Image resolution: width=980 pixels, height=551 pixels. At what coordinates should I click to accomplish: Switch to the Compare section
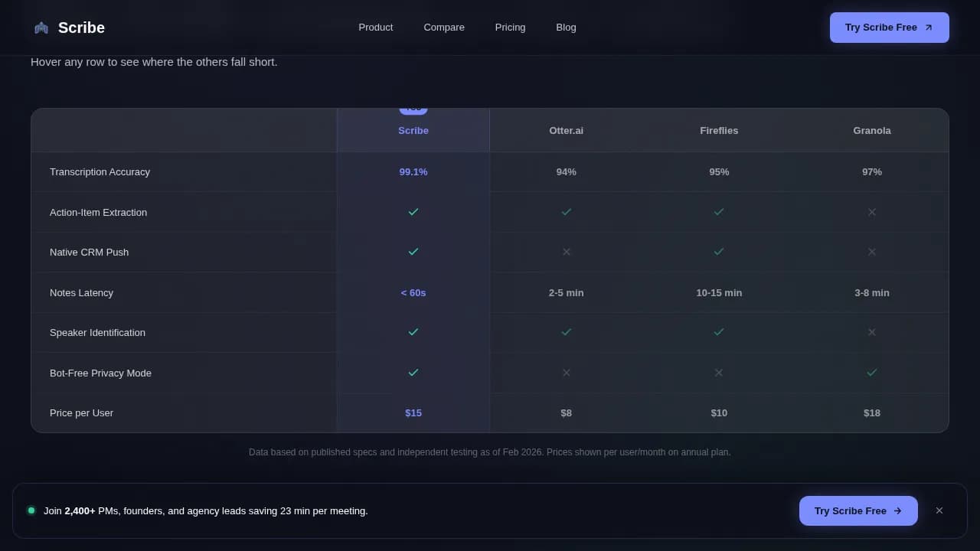(444, 27)
